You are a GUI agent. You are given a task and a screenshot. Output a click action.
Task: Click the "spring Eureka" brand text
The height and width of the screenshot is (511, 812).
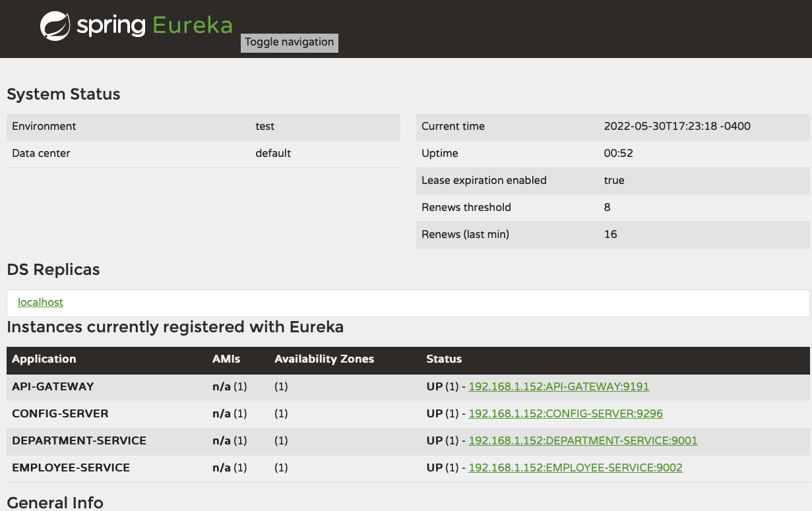[x=154, y=26]
